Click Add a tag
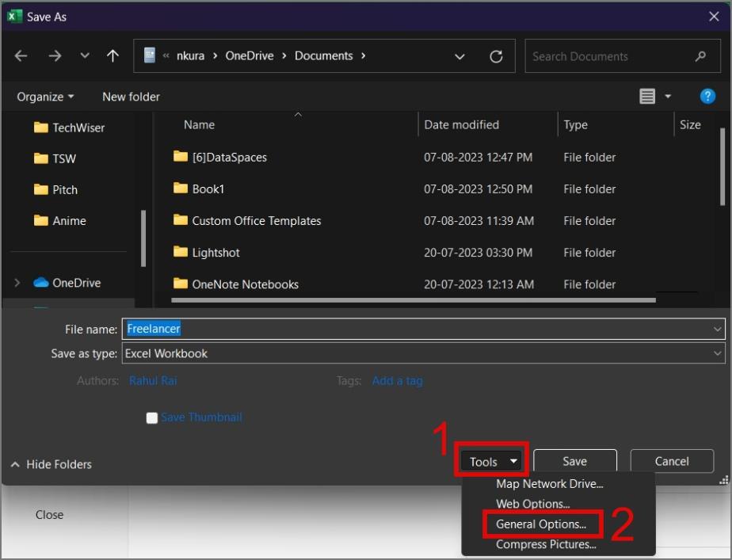This screenshot has width=732, height=560. coord(397,381)
